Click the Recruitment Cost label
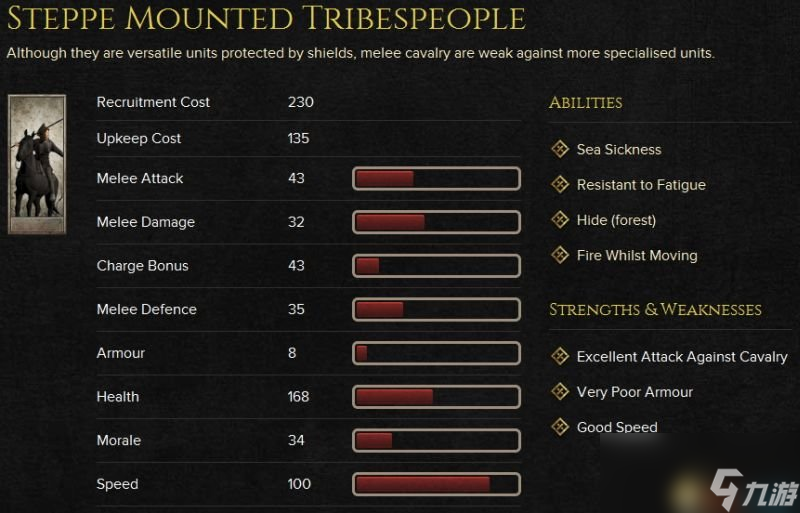This screenshot has width=800, height=513. pyautogui.click(x=153, y=102)
